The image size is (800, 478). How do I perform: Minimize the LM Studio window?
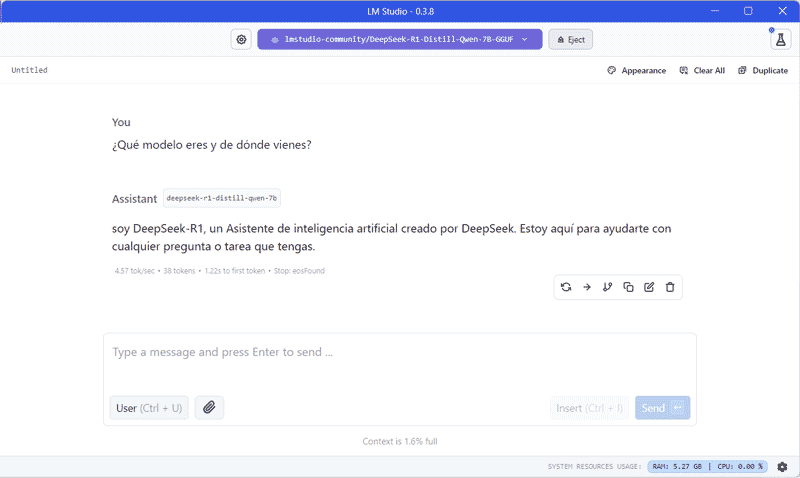pos(715,11)
